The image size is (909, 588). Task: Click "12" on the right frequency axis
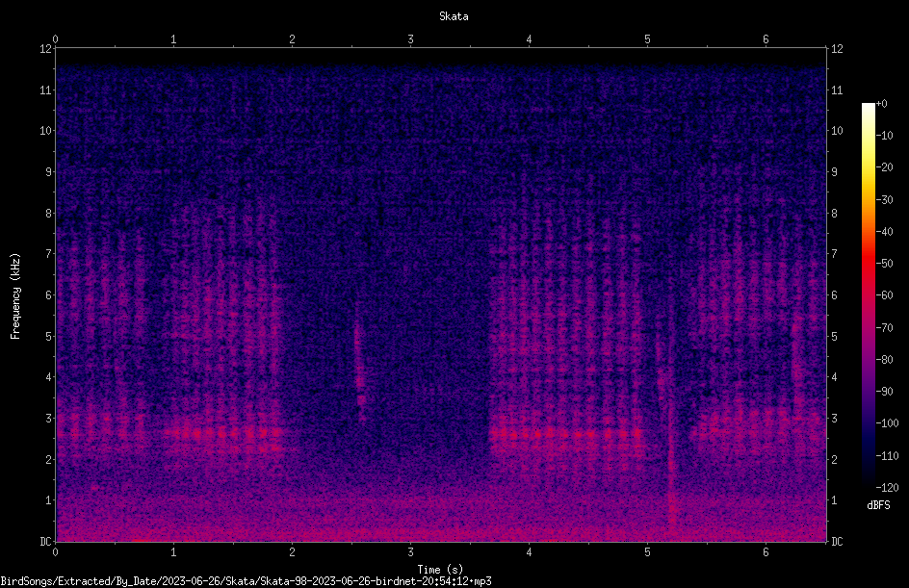click(x=837, y=49)
